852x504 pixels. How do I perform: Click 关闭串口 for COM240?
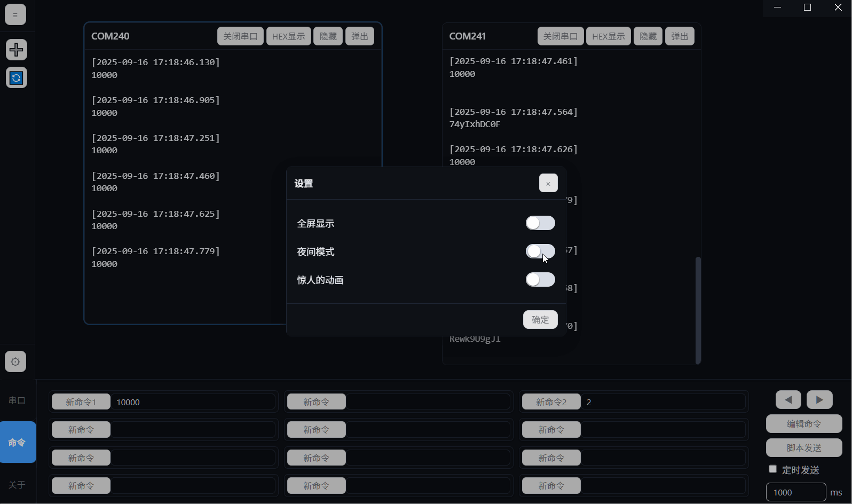pyautogui.click(x=240, y=36)
